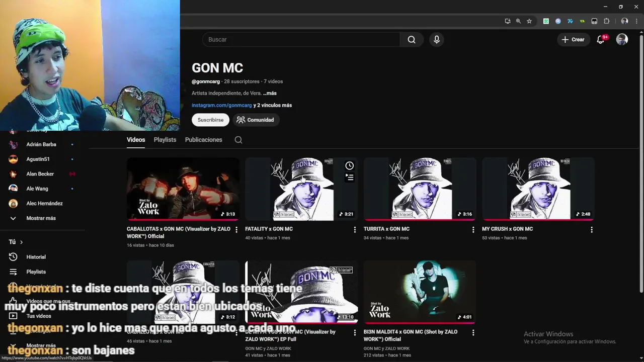This screenshot has height=362, width=644.
Task: Play the TURRITA x GON MC thumbnail
Action: point(420,189)
